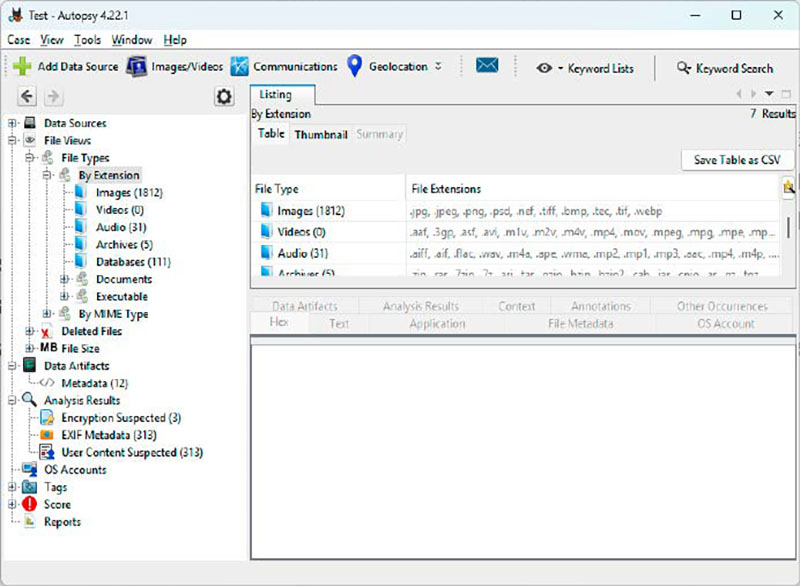Go back with the left arrow button
This screenshot has width=800, height=586.
coord(27,96)
